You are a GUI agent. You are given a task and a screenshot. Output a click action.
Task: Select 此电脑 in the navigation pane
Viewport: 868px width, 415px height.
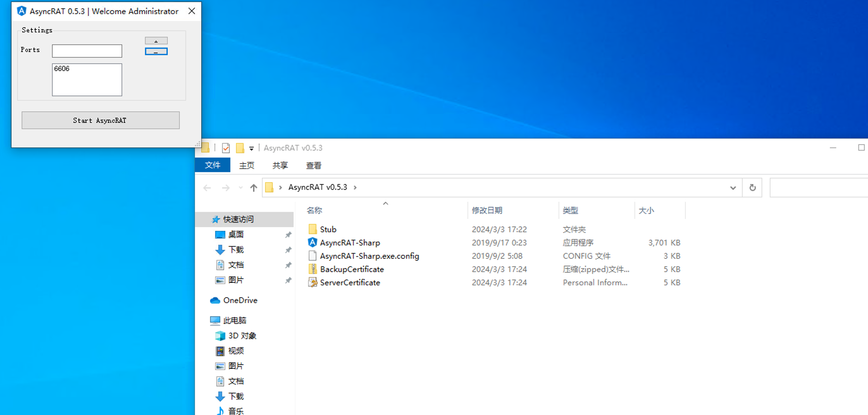point(234,320)
